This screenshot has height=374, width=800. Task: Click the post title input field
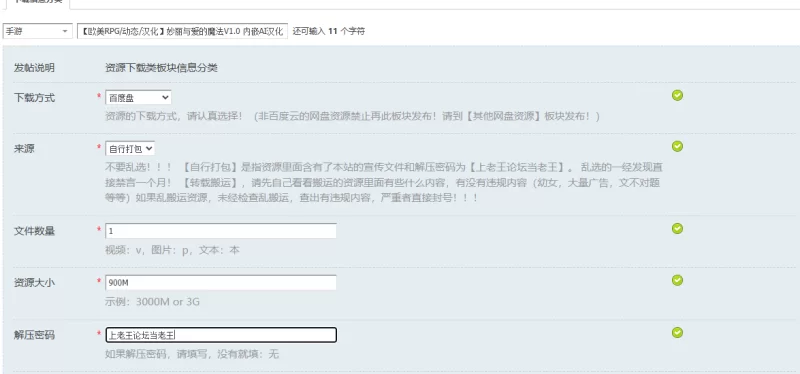182,31
